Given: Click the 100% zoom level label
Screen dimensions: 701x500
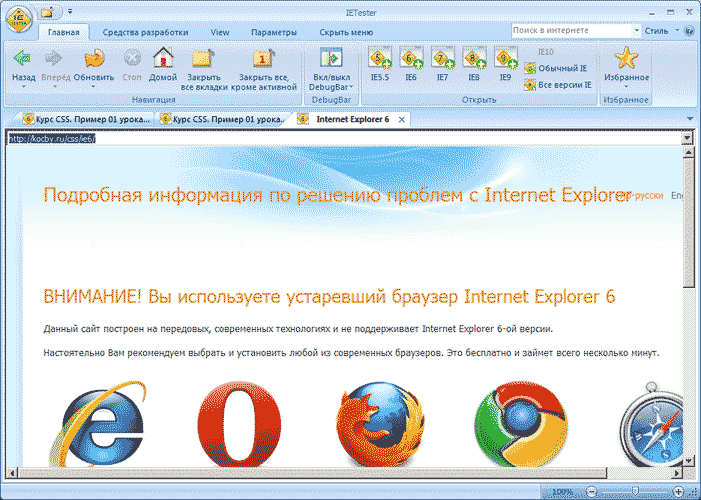Looking at the screenshot, I should click(x=562, y=492).
